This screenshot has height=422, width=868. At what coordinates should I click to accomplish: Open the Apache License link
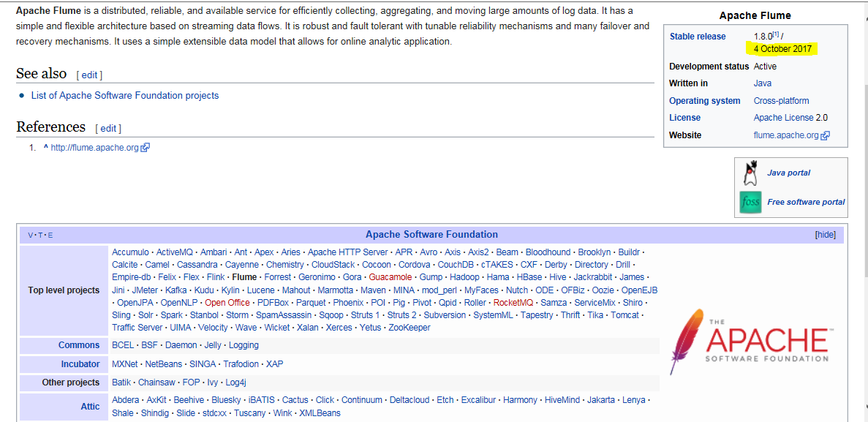click(x=784, y=118)
